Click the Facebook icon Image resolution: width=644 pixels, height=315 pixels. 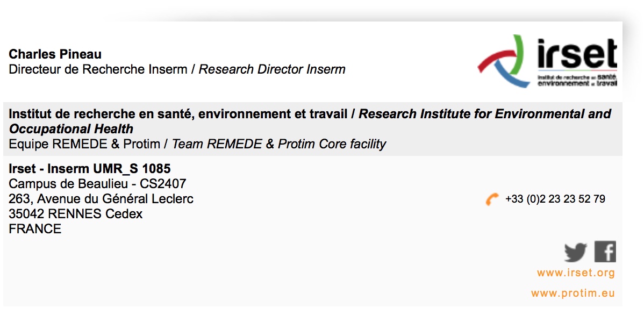pyautogui.click(x=605, y=252)
